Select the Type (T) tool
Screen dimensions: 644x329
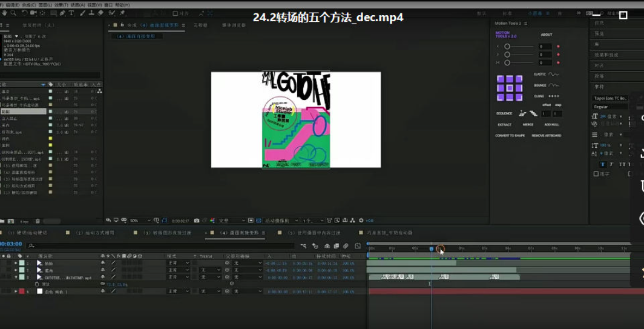(x=71, y=13)
